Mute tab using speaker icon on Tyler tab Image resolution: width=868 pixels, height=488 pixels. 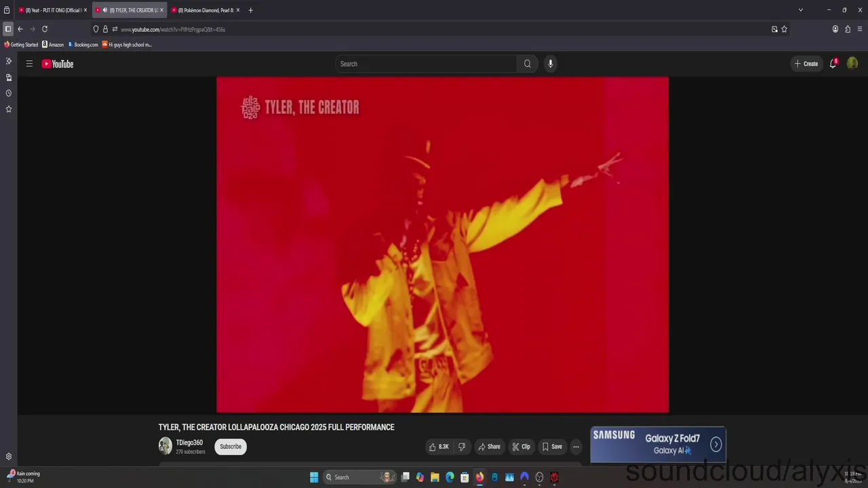pos(104,10)
